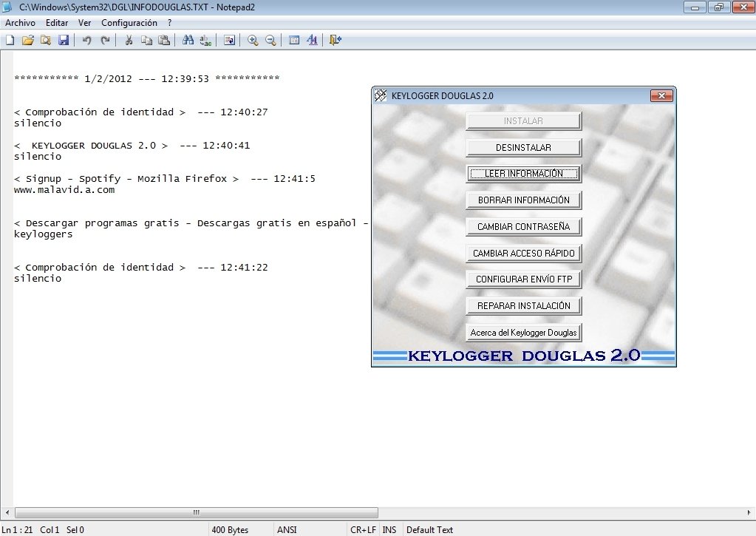Screen dimensions: 756x536
Task: Open the Ver menu
Action: click(x=84, y=23)
